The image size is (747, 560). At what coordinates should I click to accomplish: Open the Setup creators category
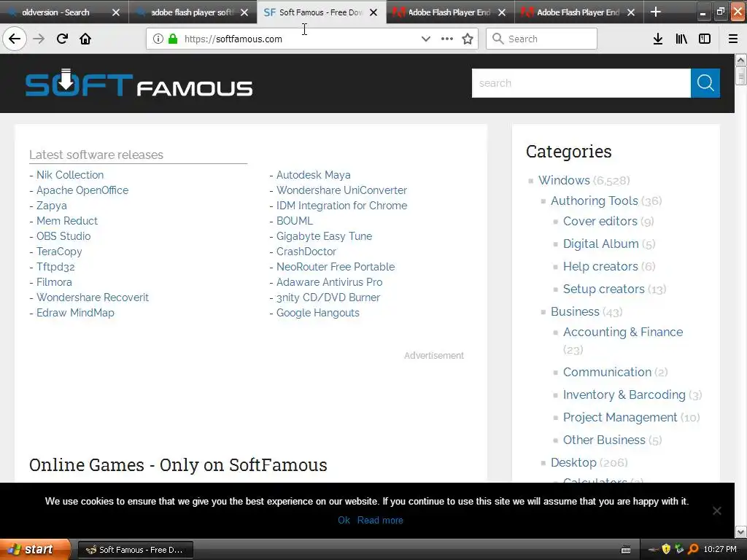click(603, 289)
